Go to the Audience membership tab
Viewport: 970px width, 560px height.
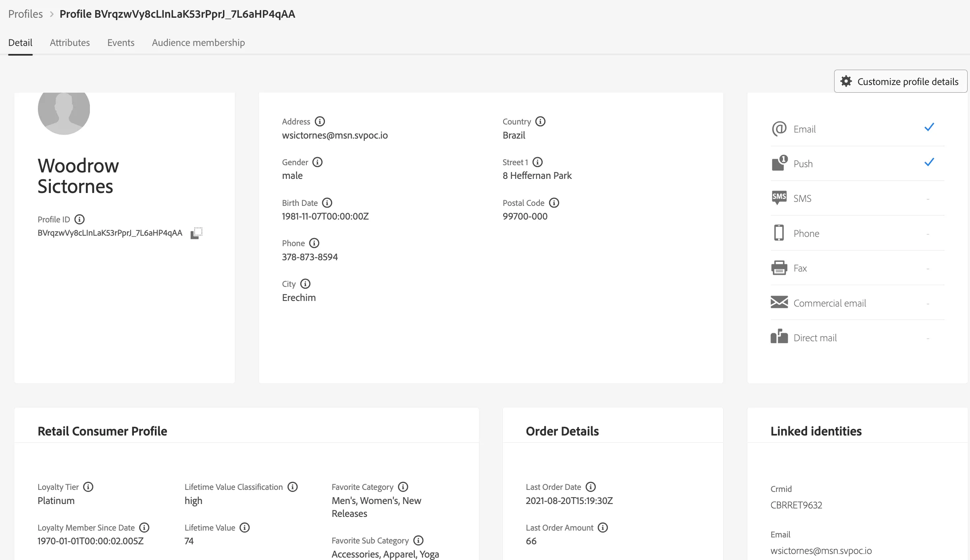pyautogui.click(x=198, y=43)
